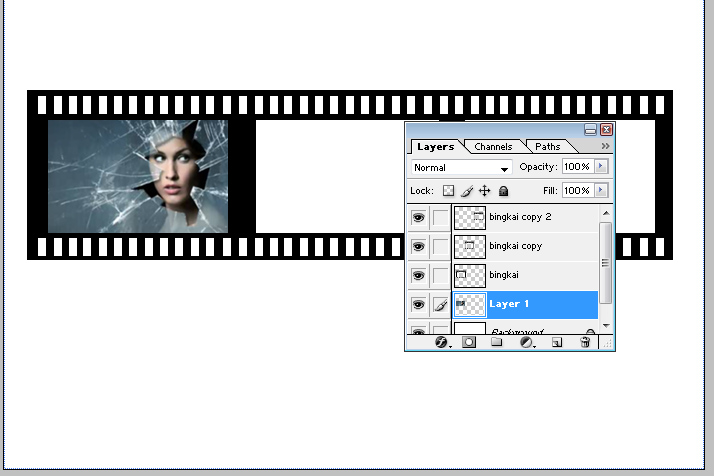Viewport: 714px width, 476px height.
Task: Expand the Layers palette menu chevrons
Action: 605,146
